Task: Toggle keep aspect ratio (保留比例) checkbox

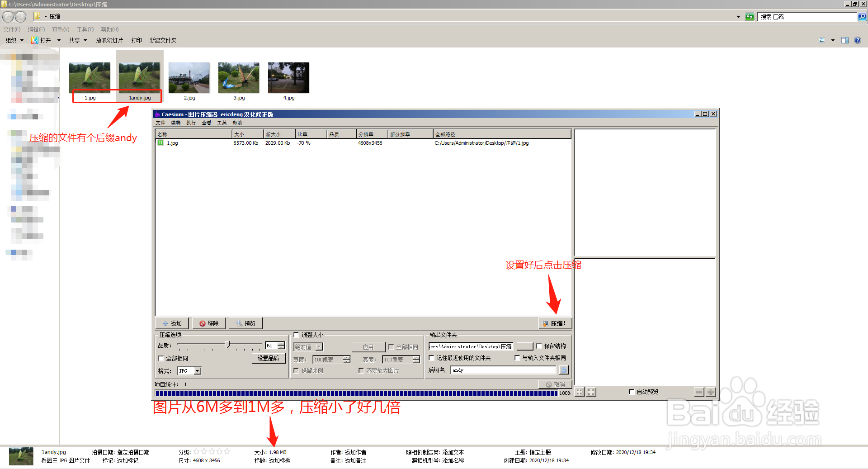Action: click(297, 370)
